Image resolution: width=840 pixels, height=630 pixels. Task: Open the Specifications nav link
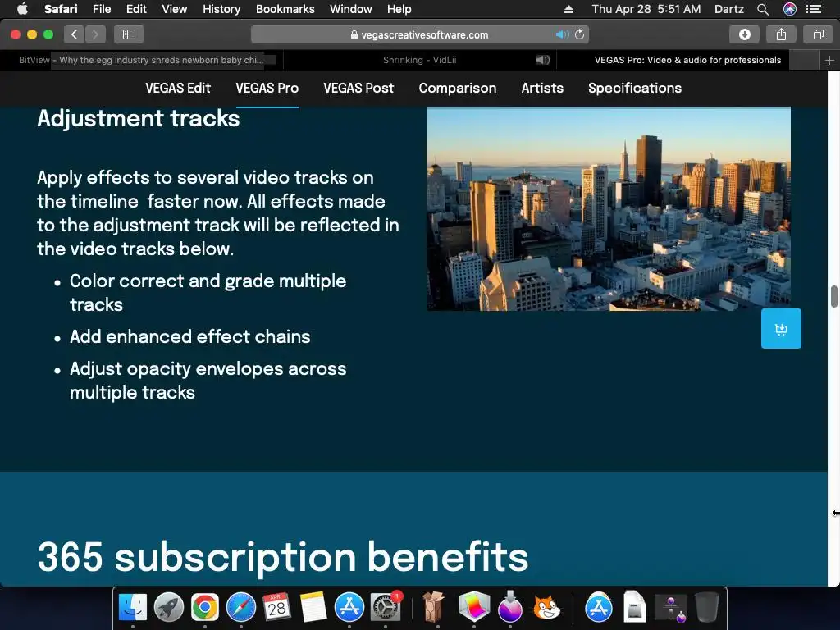point(635,89)
